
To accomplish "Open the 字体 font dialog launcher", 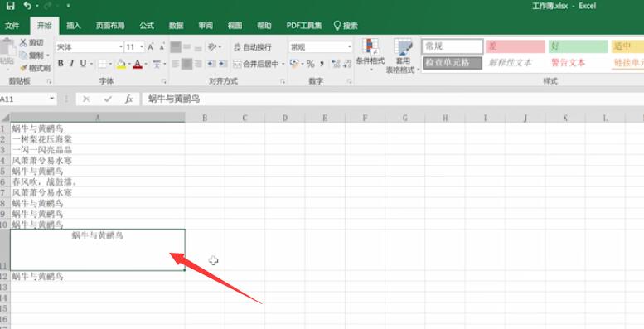I will point(163,82).
